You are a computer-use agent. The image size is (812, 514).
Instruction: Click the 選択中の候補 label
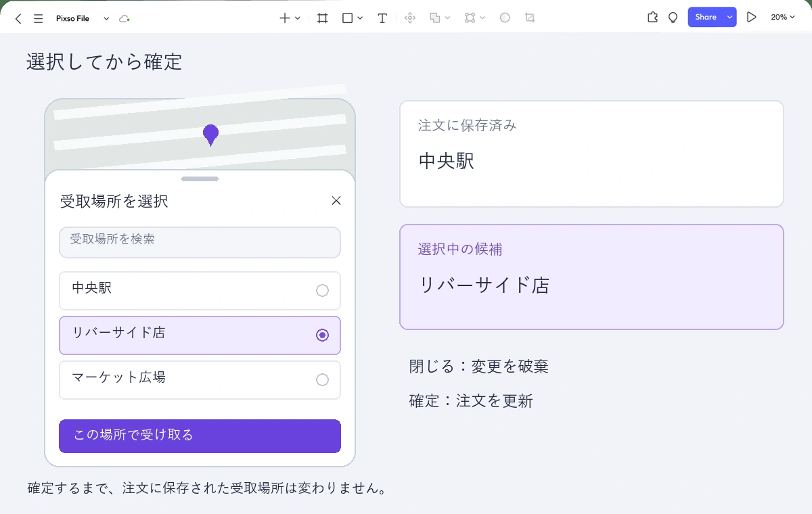pos(460,250)
